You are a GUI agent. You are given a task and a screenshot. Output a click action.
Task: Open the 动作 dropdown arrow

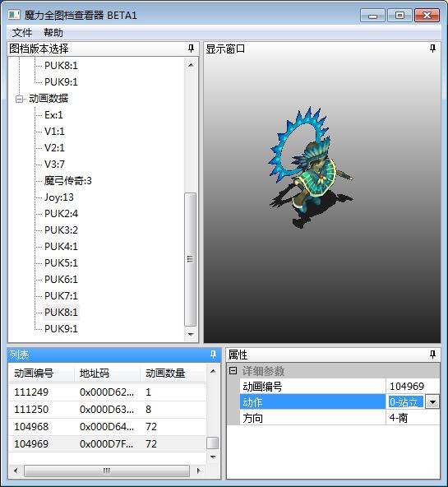(x=432, y=402)
